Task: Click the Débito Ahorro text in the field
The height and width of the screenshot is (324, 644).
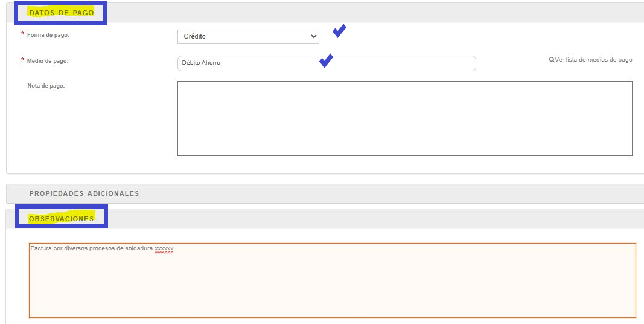Action: [201, 63]
